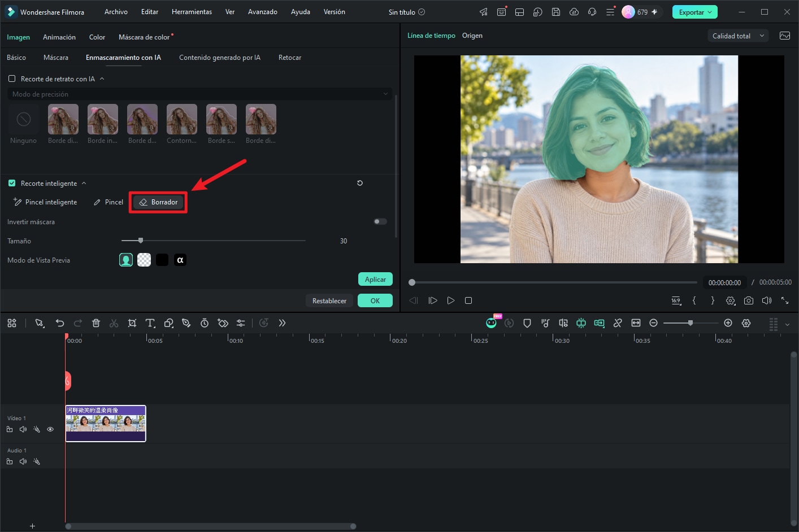This screenshot has height=532, width=799.
Task: Switch to the Animación tab
Action: point(59,37)
